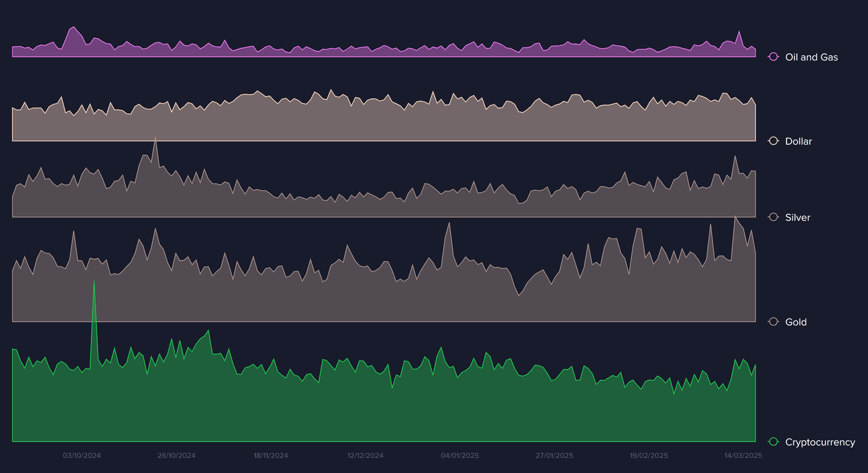Select the 19/02/2025 date axis label
This screenshot has width=868, height=473.
click(649, 455)
